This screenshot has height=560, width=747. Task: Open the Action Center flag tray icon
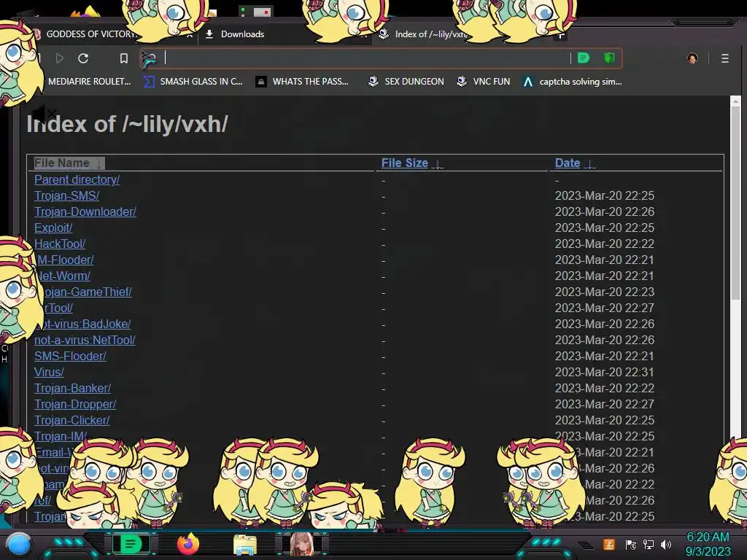coord(631,545)
